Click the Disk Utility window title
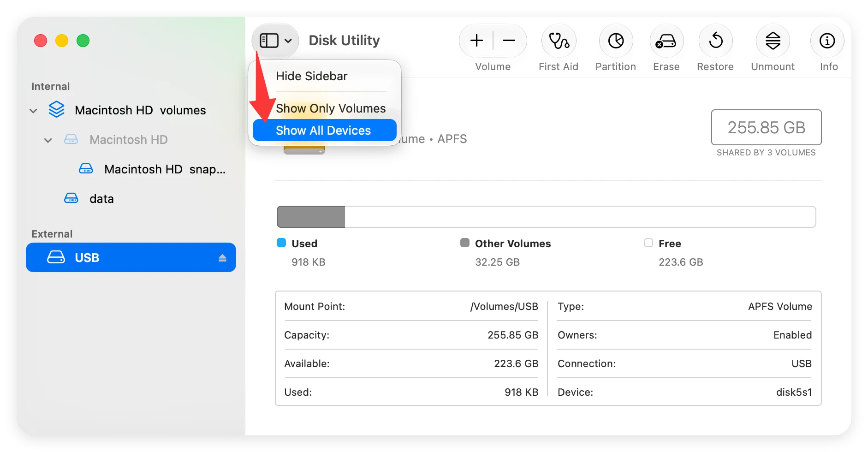The height and width of the screenshot is (452, 868). click(x=344, y=41)
